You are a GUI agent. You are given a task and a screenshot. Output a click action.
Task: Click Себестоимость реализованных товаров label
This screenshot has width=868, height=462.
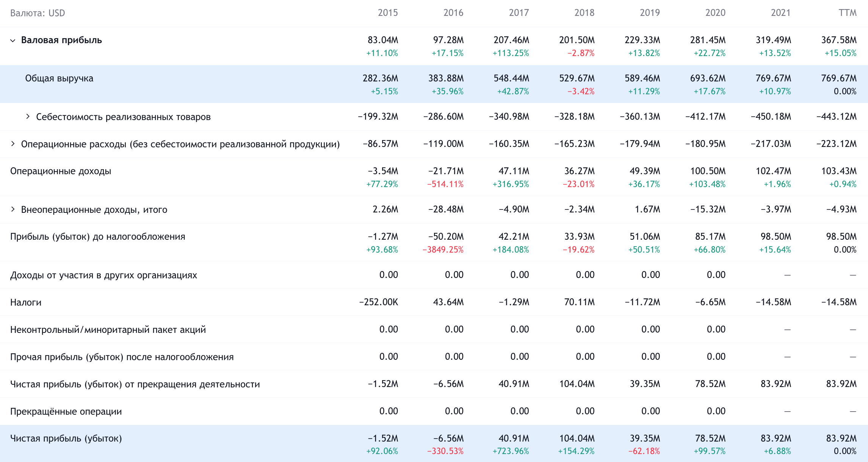123,117
